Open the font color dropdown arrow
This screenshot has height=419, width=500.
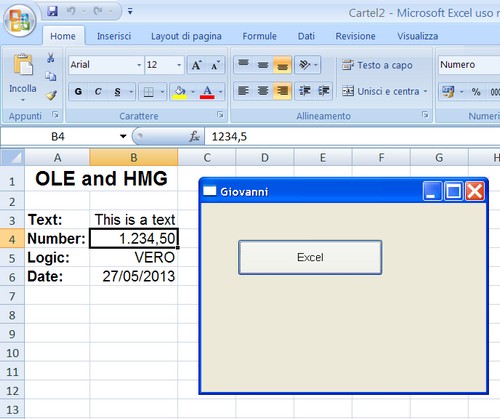[x=220, y=91]
